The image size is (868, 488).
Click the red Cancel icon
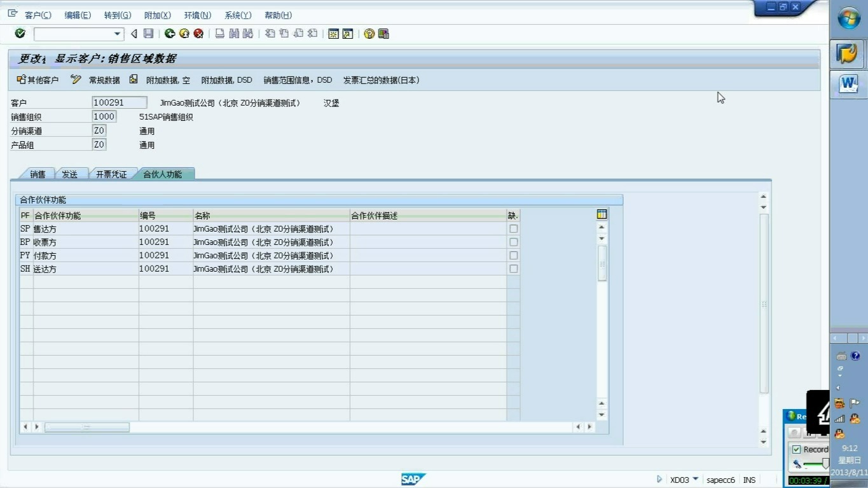tap(198, 34)
